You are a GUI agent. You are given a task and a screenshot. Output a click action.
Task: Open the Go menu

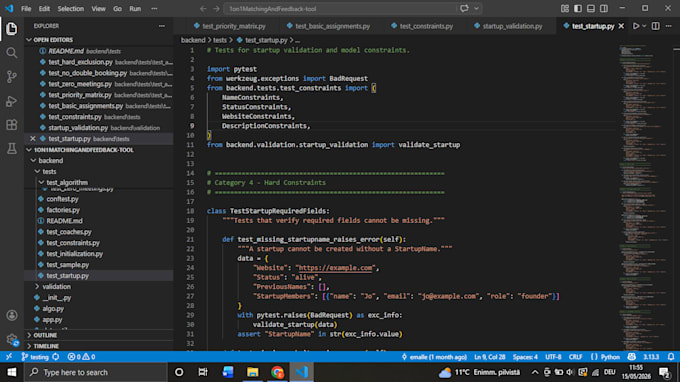pos(118,9)
